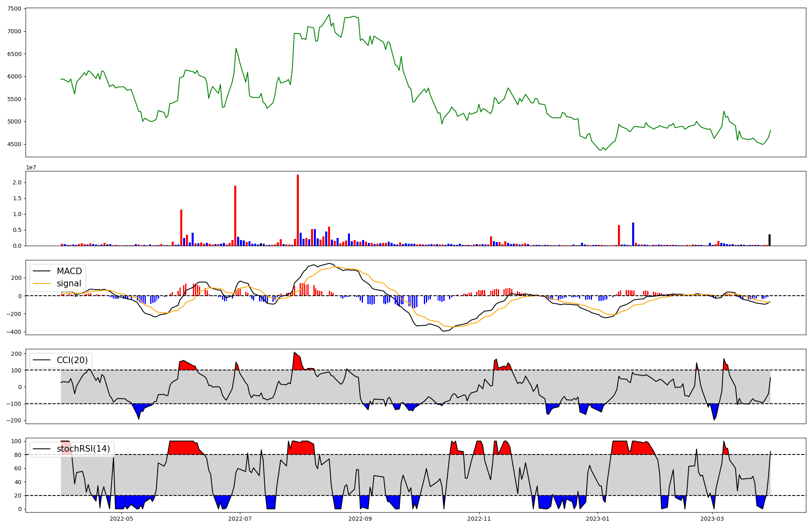Click the −400 MACD axis tick label
Viewport: 812px width, 528px height.
(x=13, y=332)
